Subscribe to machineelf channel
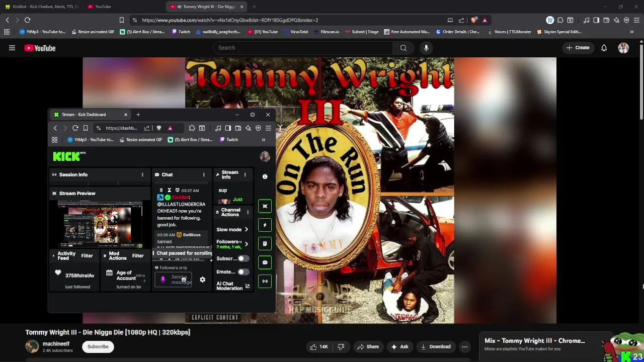Image resolution: width=644 pixels, height=362 pixels. pos(98,346)
